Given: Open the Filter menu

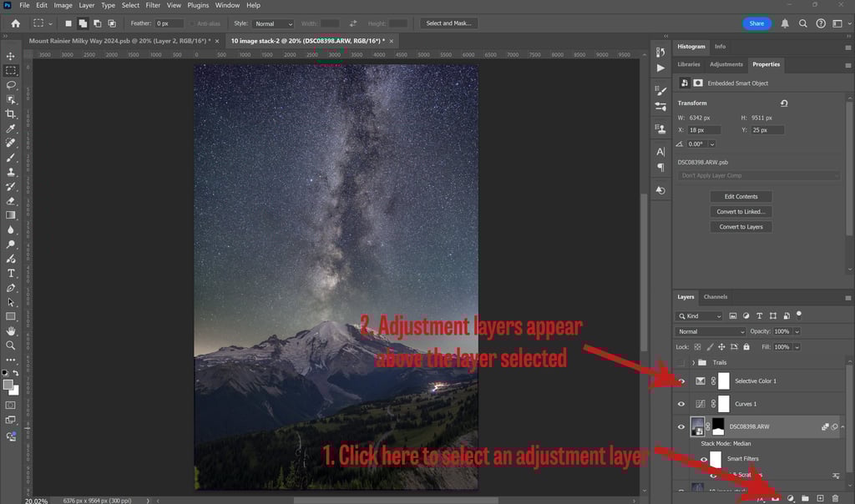Looking at the screenshot, I should click(153, 5).
